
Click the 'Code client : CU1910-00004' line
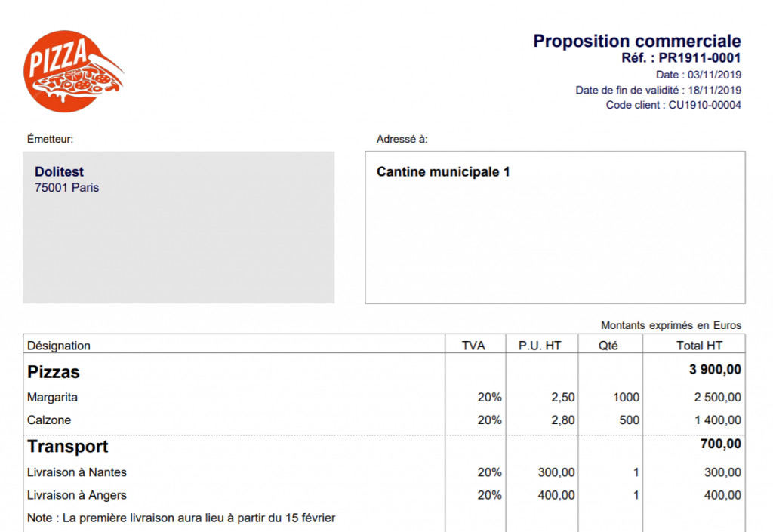point(673,105)
